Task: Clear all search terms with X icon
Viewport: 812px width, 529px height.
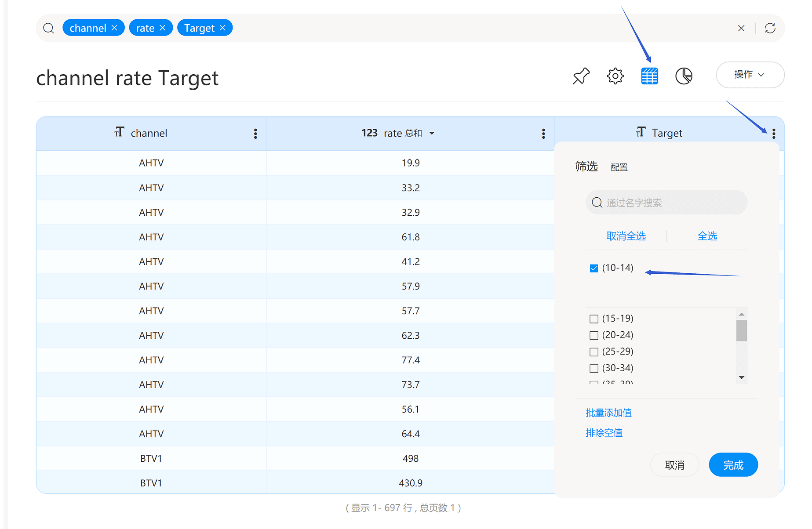Action: coord(741,28)
